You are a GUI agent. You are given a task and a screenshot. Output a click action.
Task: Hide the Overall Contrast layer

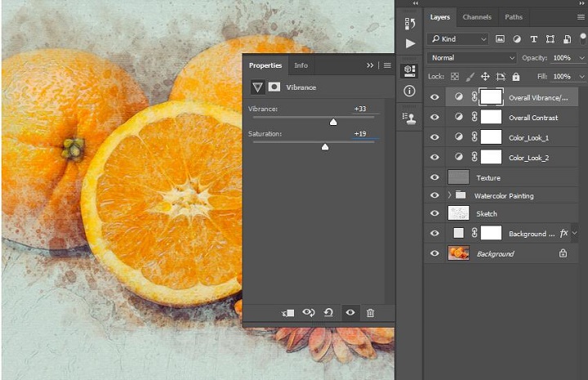click(x=434, y=117)
